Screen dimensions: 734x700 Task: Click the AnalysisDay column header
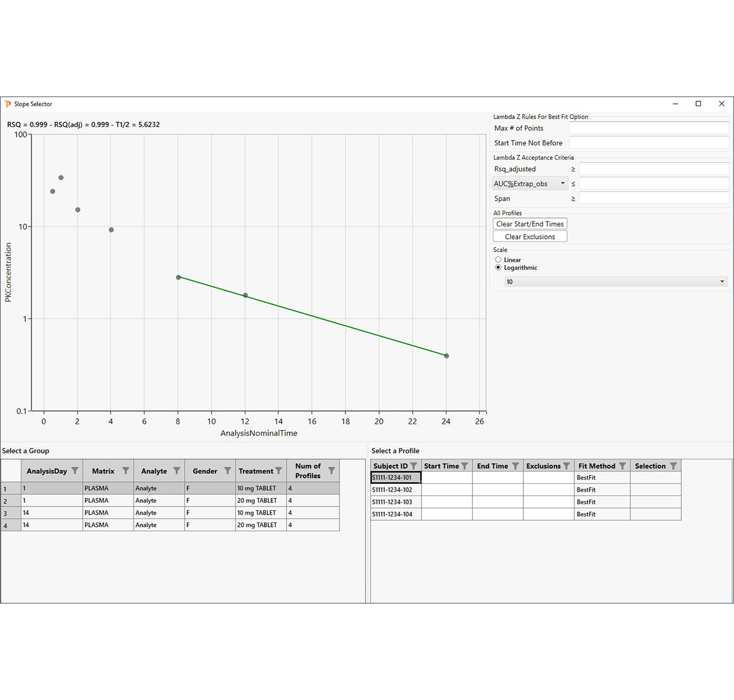[x=52, y=470]
